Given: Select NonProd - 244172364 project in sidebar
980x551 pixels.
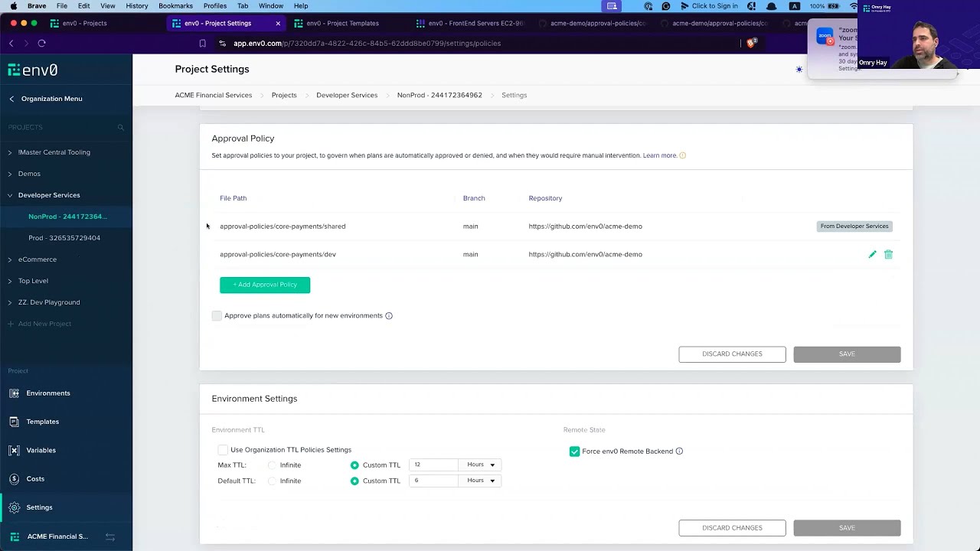Looking at the screenshot, I should [67, 217].
